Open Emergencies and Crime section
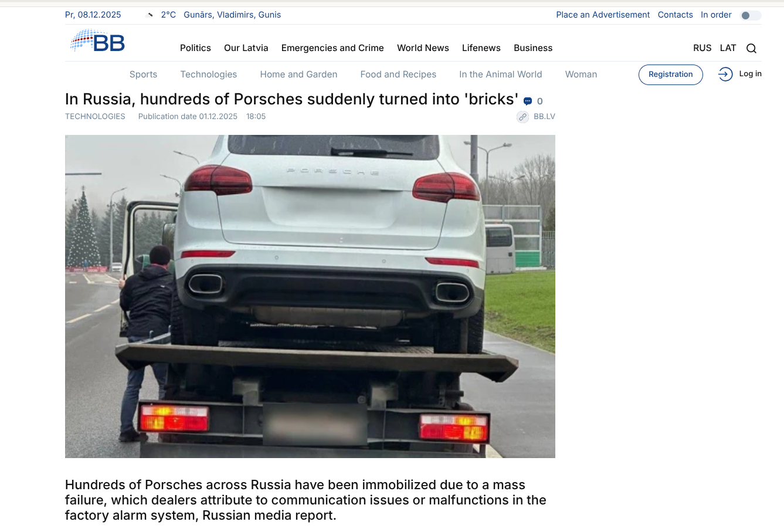 coord(332,48)
